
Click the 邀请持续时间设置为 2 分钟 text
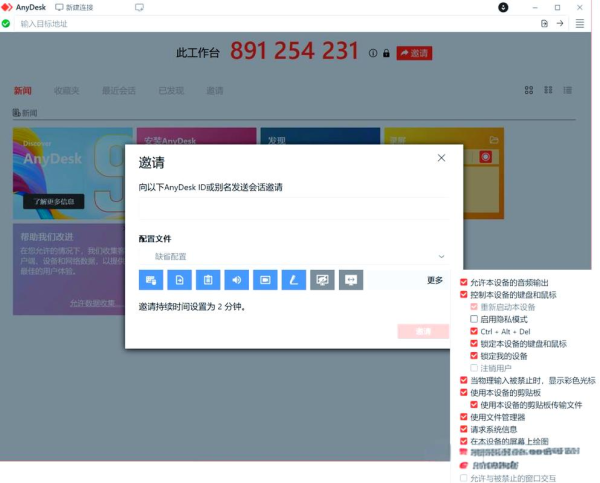[192, 307]
